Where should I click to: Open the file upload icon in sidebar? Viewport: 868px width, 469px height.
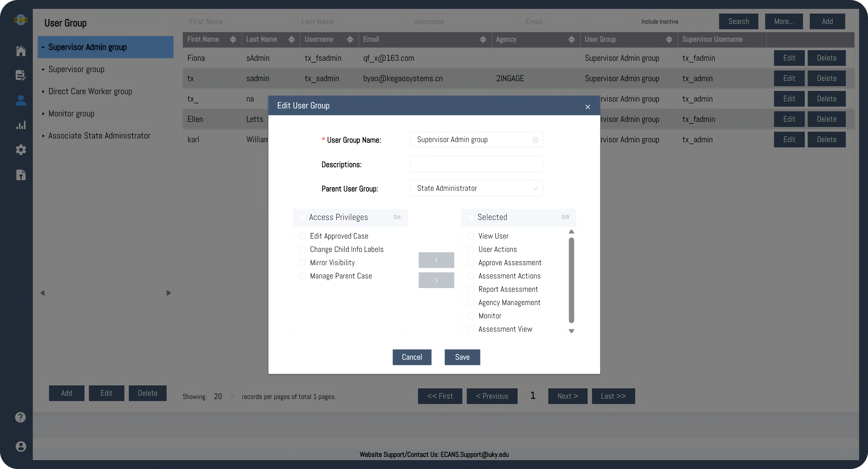click(21, 175)
